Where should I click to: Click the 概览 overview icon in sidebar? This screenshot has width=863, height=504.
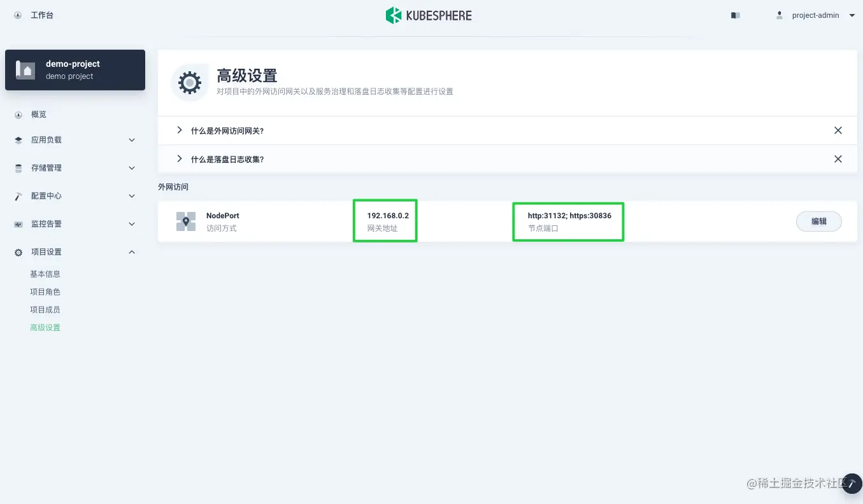18,115
